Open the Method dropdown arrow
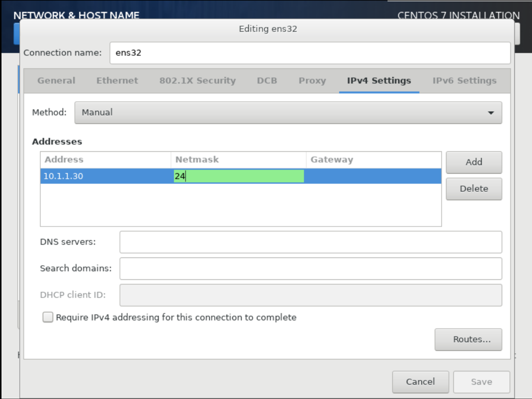The width and height of the screenshot is (532, 399). [491, 113]
